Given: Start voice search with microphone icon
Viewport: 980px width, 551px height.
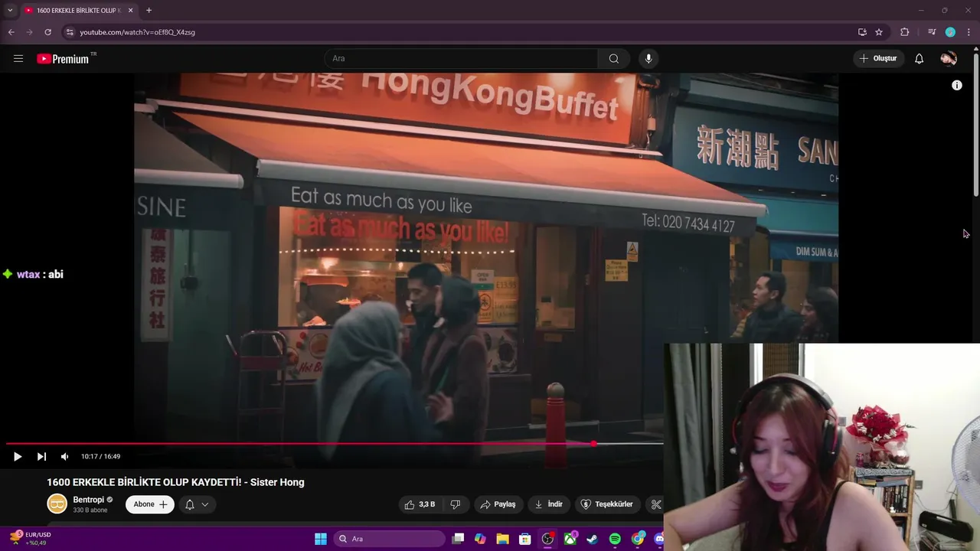Looking at the screenshot, I should (648, 59).
